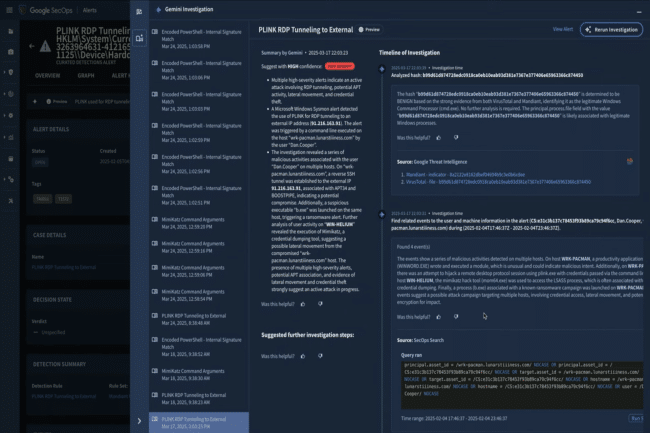The width and height of the screenshot is (650, 433).
Task: Select PLINK RDP Tunneling alert from Mar 18
Action: [x=199, y=399]
